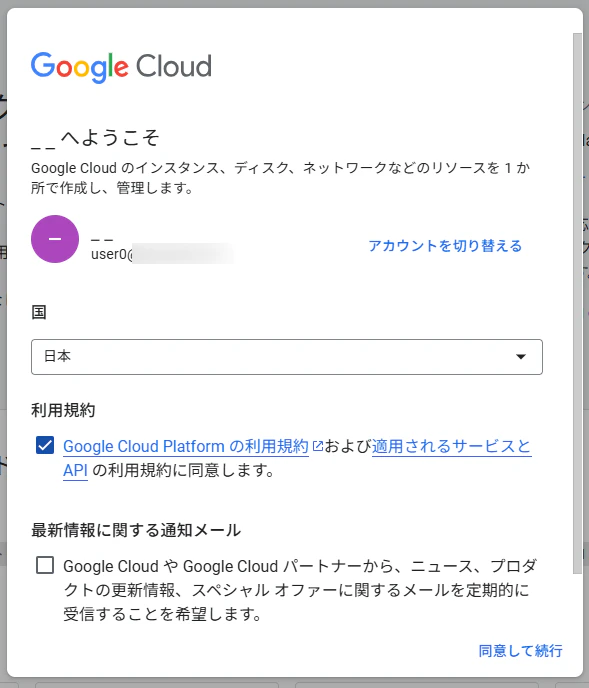Enable the 最新情報に関する通知メール checkbox

[x=45, y=565]
